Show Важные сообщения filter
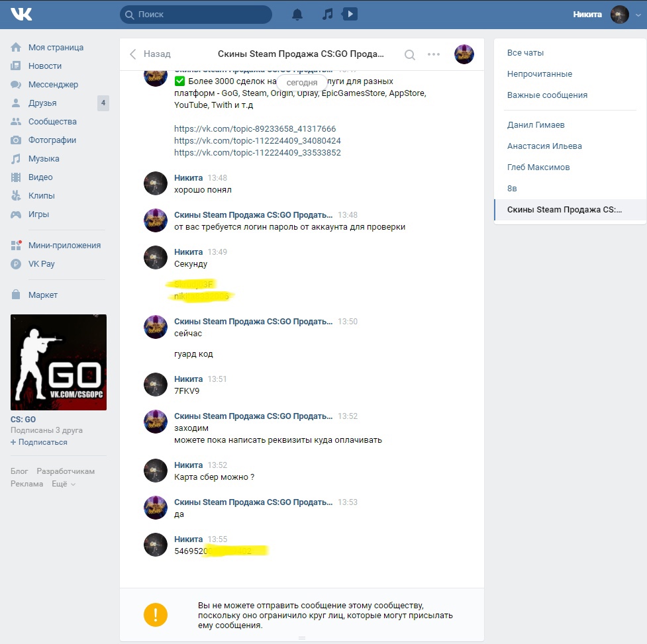 pyautogui.click(x=547, y=95)
